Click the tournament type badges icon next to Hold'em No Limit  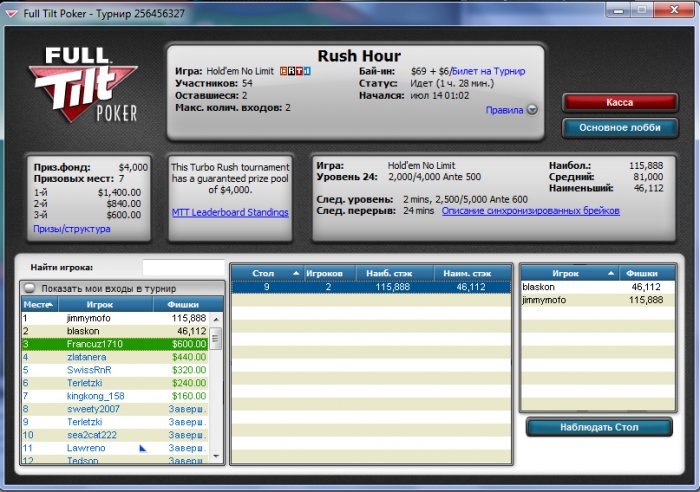(x=295, y=71)
